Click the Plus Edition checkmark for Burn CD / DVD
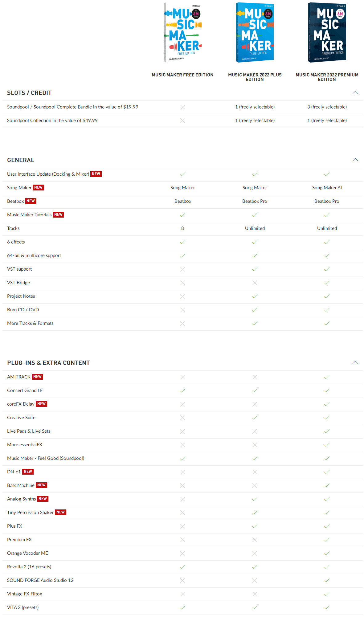The image size is (364, 617). pyautogui.click(x=255, y=310)
